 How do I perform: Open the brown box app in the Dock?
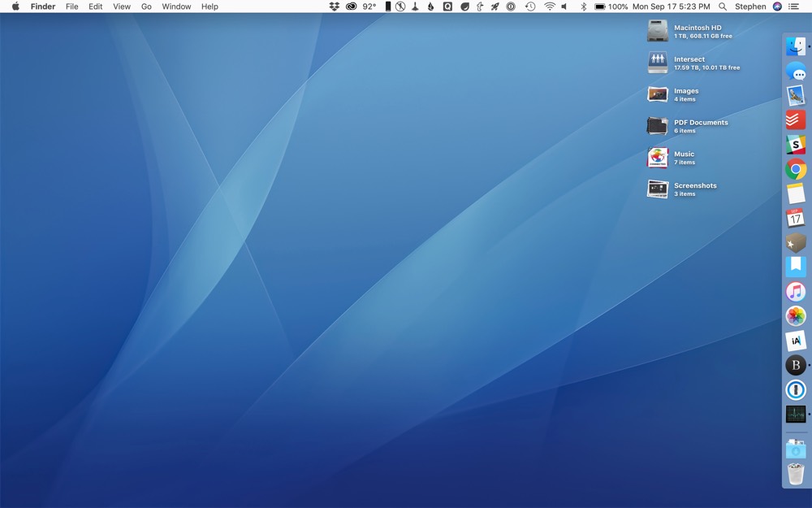pos(796,242)
